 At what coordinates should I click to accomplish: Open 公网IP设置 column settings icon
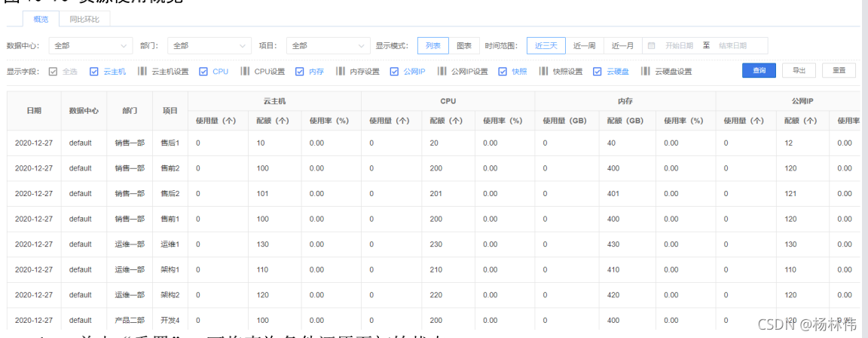[x=442, y=72]
